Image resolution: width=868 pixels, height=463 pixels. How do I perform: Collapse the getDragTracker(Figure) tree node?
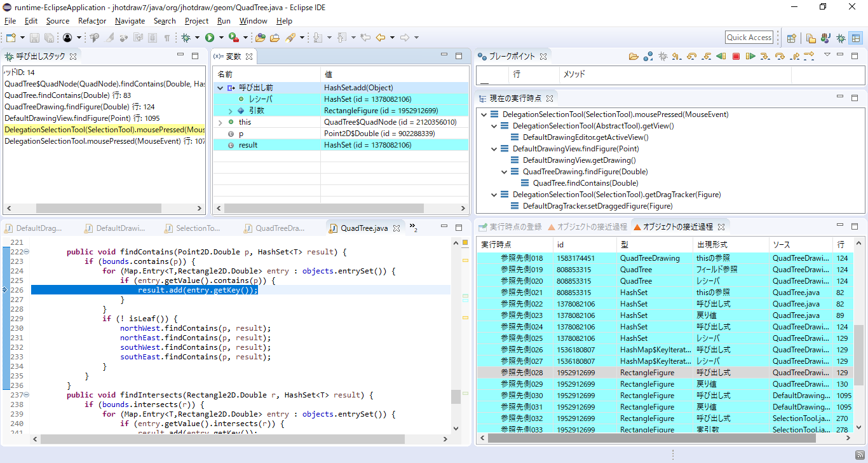pos(494,195)
